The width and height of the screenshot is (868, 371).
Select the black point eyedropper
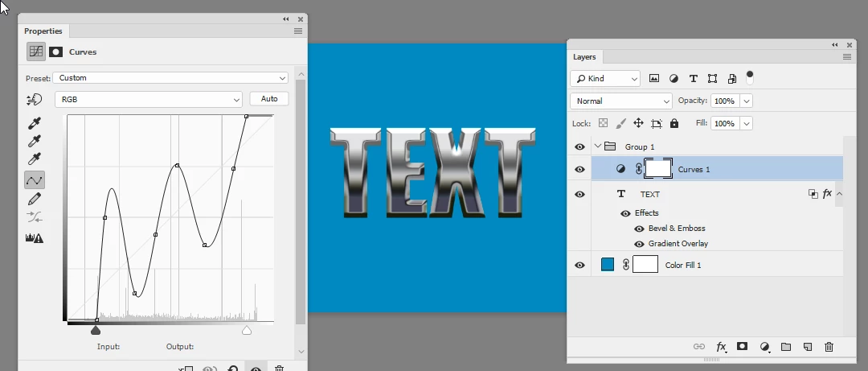pos(35,123)
